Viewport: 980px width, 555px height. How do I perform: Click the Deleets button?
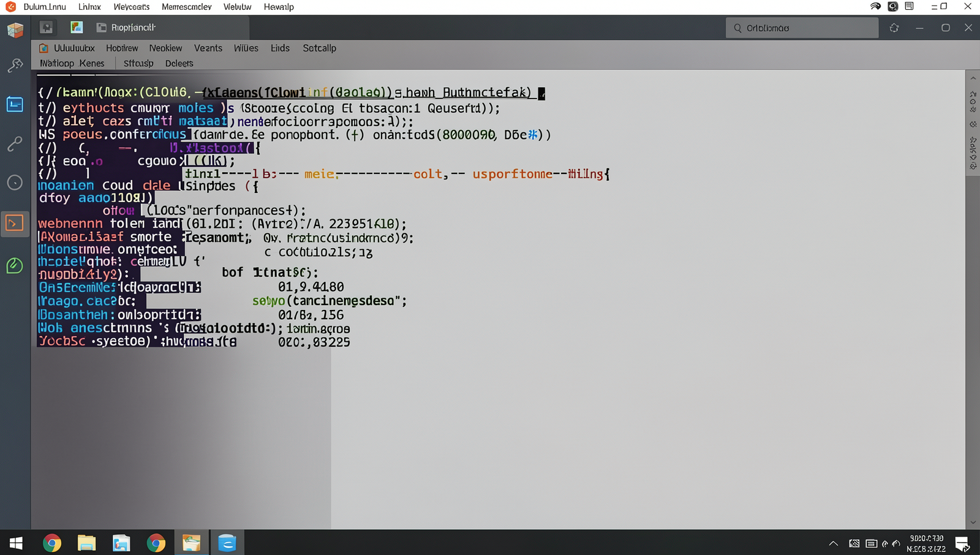pos(179,63)
